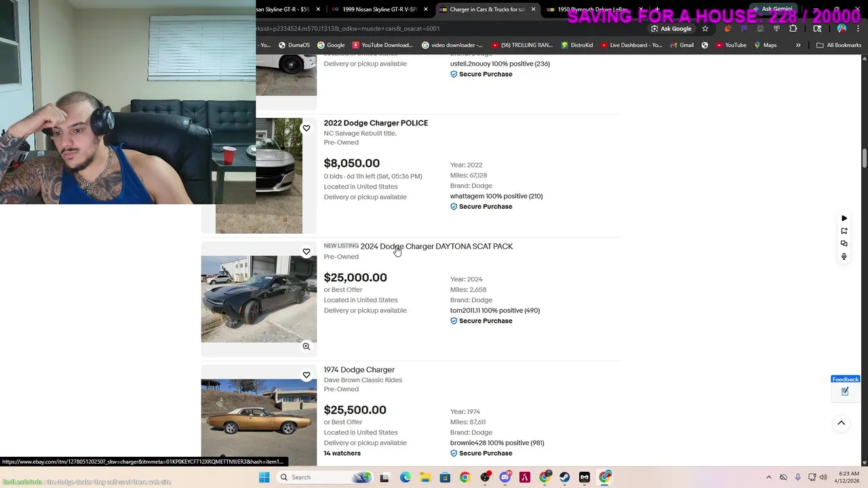
Task: Click the $25,500.00 price text
Action: 355,410
